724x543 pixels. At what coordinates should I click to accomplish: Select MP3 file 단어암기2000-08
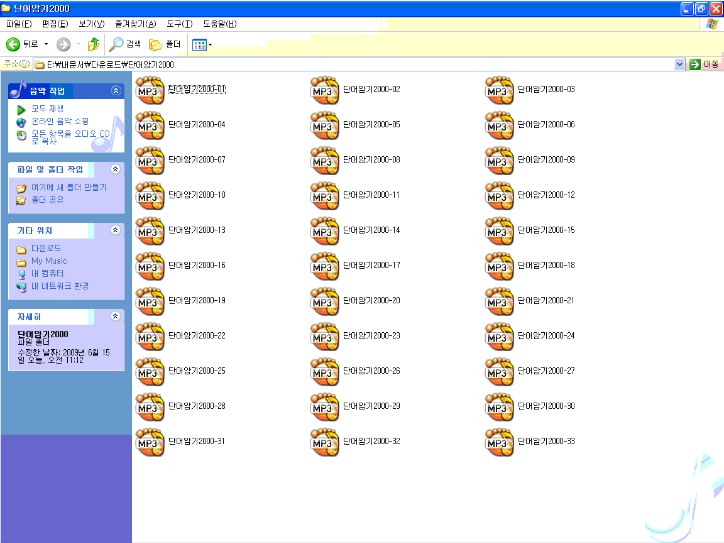[x=355, y=160]
